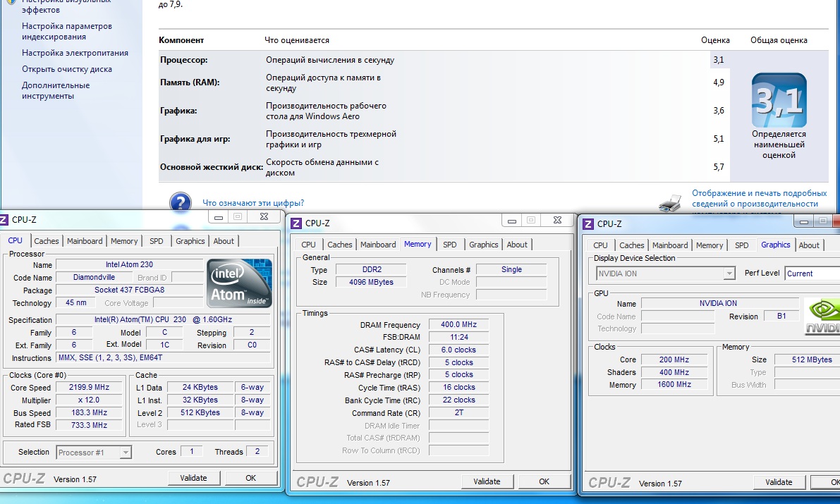Click the 'Основной жесткий диск:' score 5,7
This screenshot has height=504, width=840.
coord(719,167)
